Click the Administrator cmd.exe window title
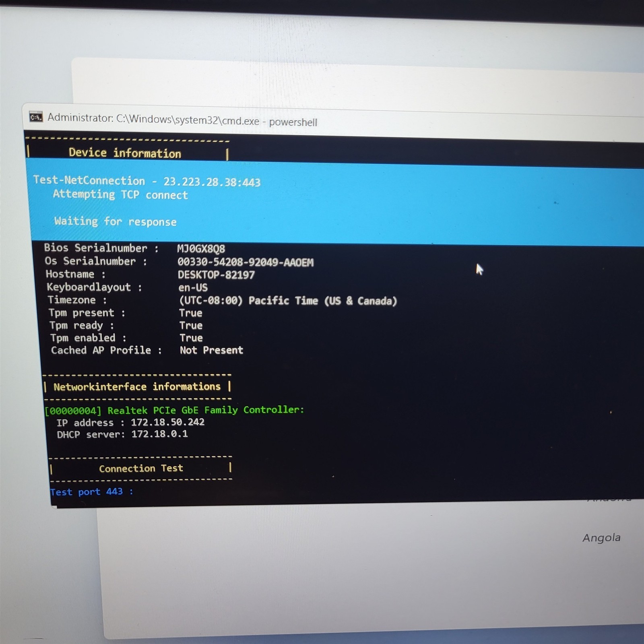 (x=182, y=120)
